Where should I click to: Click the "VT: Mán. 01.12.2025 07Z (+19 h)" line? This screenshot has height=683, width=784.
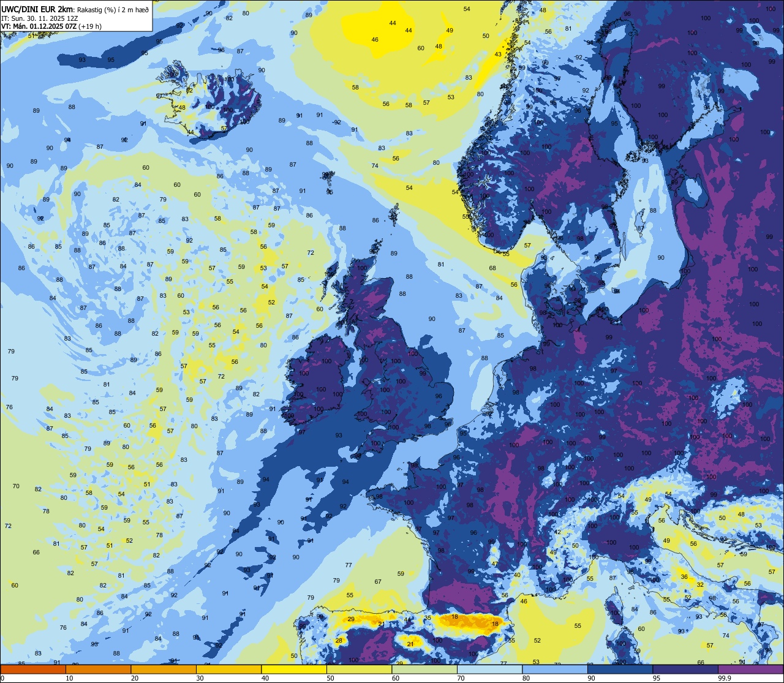(51, 26)
